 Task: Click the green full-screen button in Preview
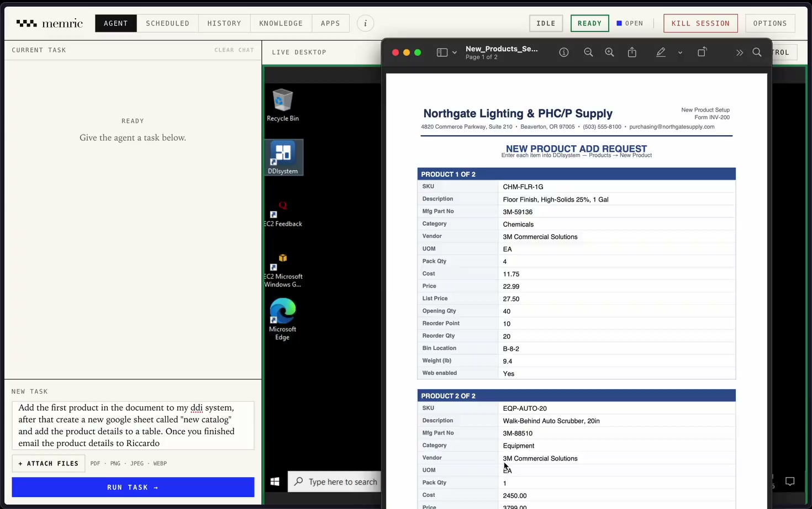418,52
